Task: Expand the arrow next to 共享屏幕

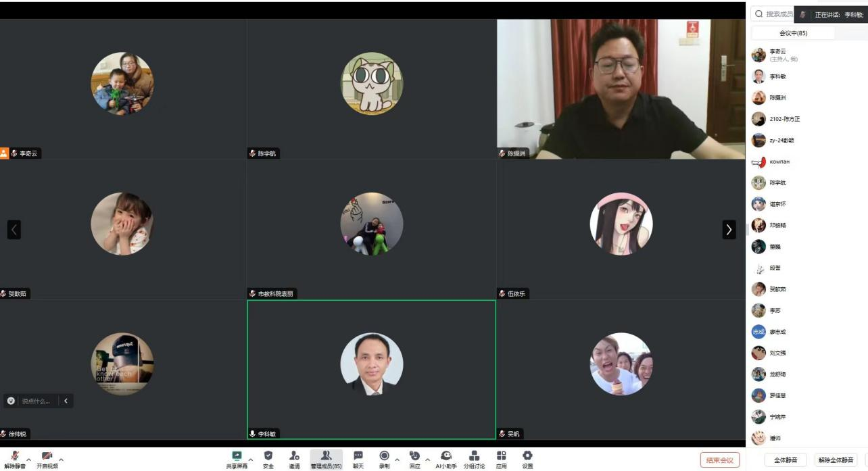Action: click(x=251, y=460)
